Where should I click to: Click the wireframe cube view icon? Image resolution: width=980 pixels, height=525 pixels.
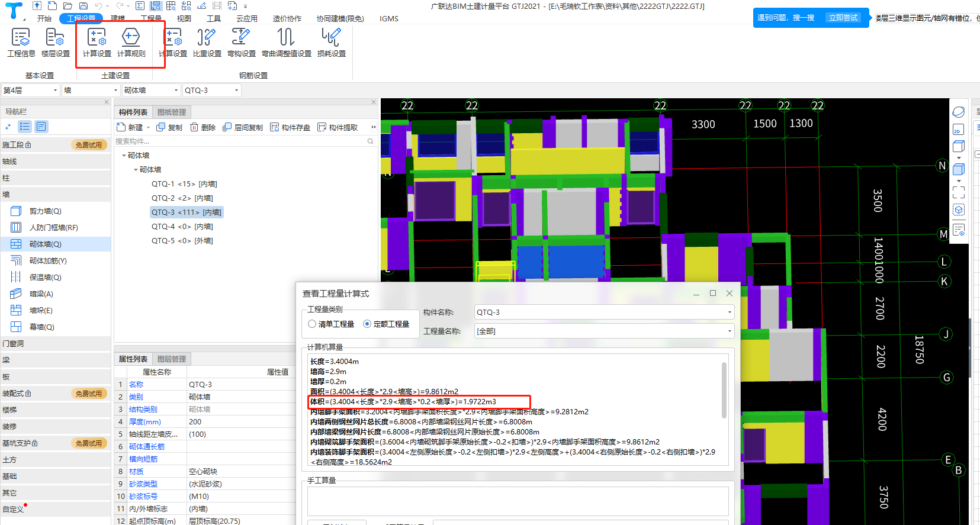tap(959, 146)
